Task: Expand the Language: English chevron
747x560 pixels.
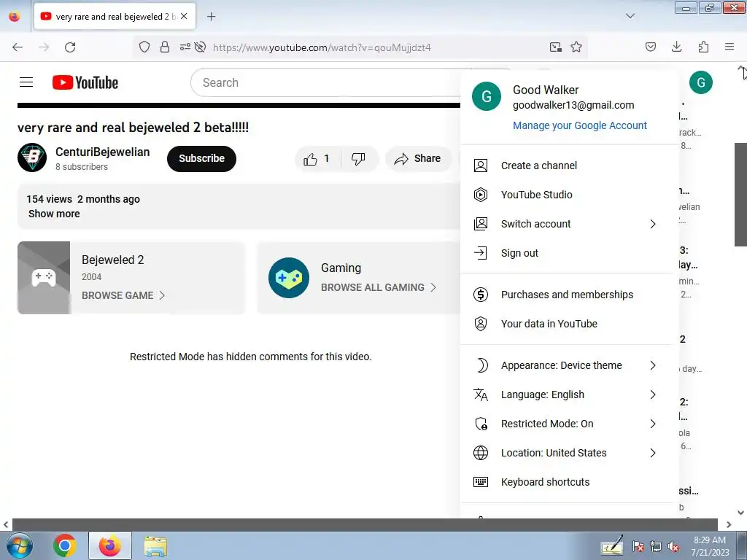Action: coord(653,394)
